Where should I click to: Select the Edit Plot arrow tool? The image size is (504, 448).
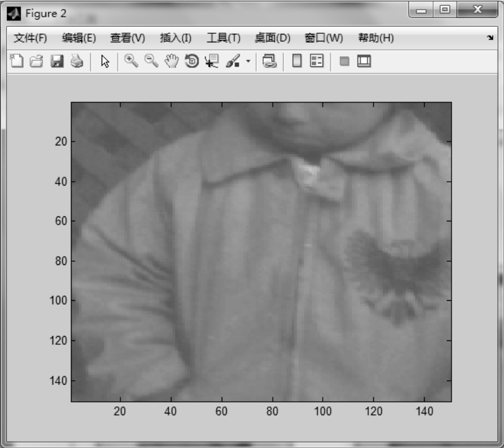point(105,61)
